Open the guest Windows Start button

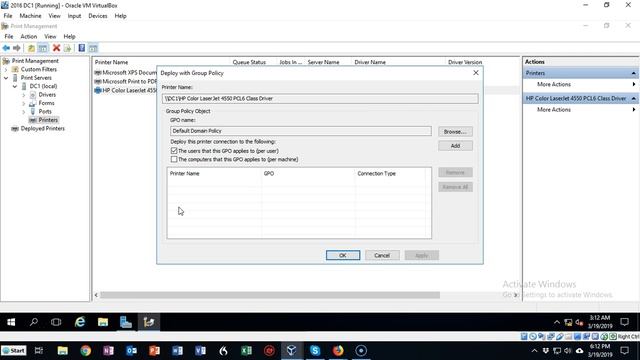point(11,322)
